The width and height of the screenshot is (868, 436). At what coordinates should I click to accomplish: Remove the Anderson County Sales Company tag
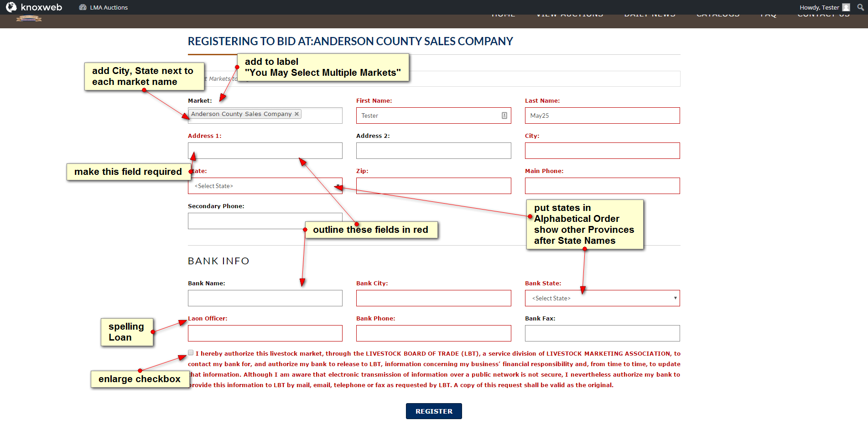(x=296, y=114)
